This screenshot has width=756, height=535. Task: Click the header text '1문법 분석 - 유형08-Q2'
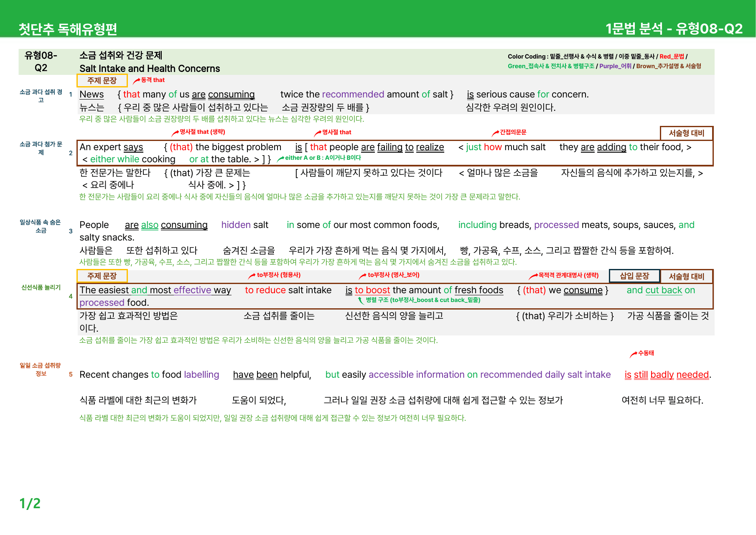pos(674,28)
